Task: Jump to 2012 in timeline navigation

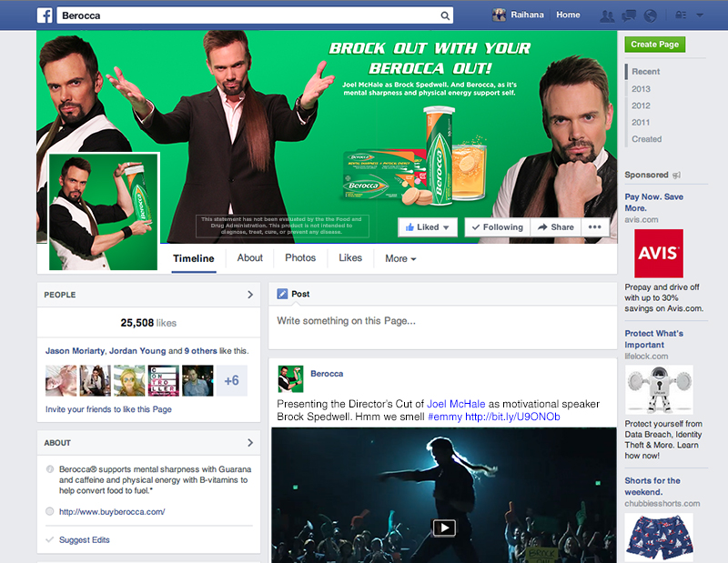Action: [641, 106]
